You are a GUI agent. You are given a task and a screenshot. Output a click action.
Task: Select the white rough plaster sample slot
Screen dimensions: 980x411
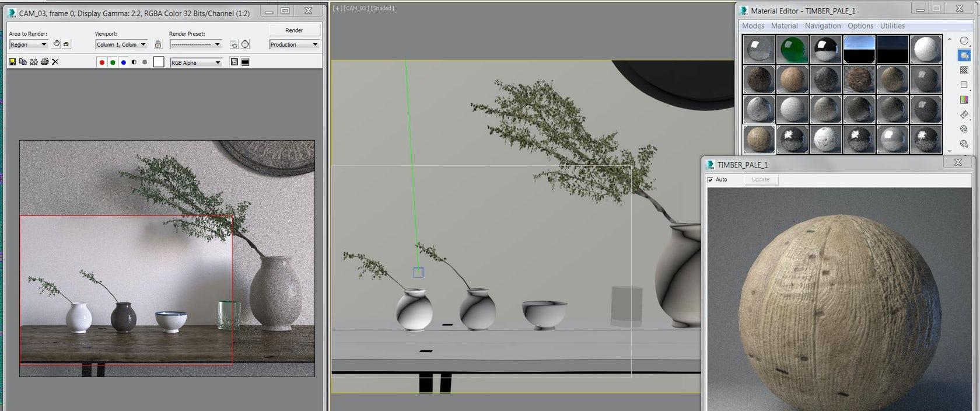825,140
